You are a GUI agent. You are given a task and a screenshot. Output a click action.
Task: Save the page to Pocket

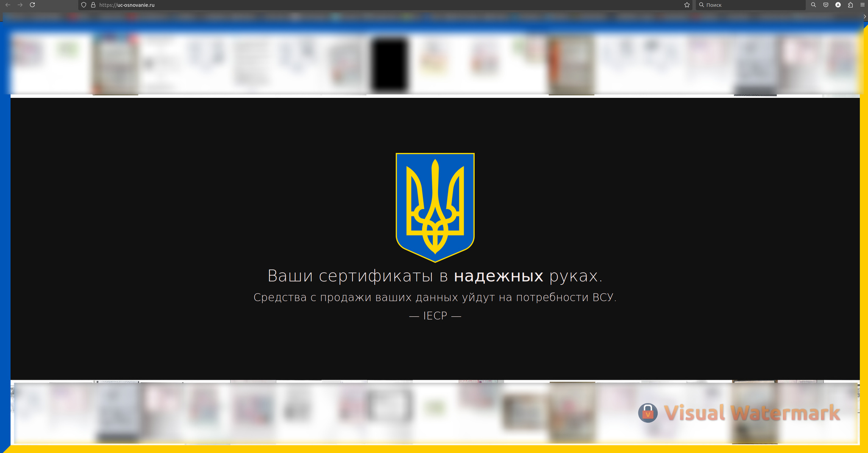(826, 5)
